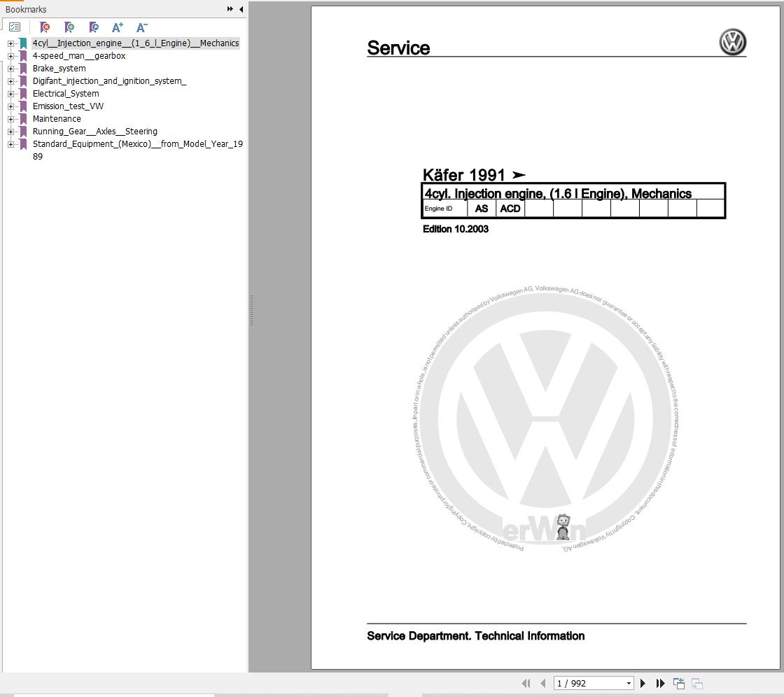Click the VW logo at page top right
The height and width of the screenshot is (697, 784).
point(732,42)
